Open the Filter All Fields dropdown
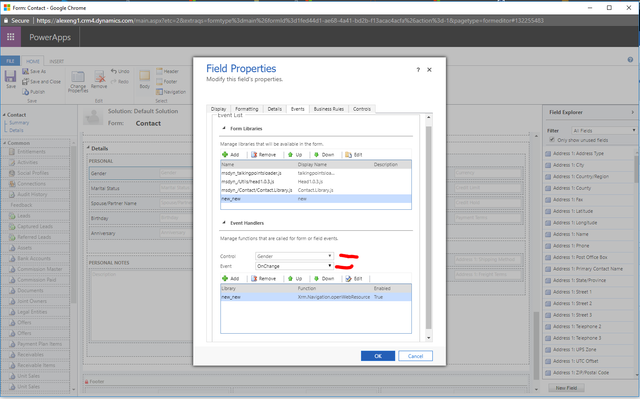Viewport: 640px width, 399px height. pyautogui.click(x=604, y=131)
